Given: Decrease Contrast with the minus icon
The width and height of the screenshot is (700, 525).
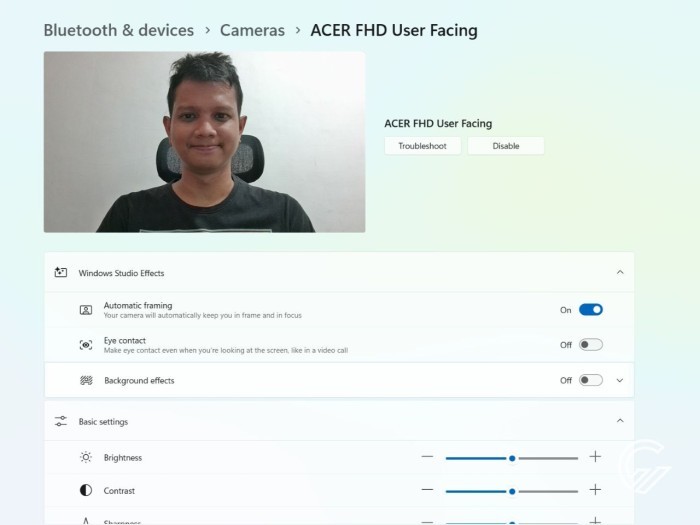Looking at the screenshot, I should point(427,490).
